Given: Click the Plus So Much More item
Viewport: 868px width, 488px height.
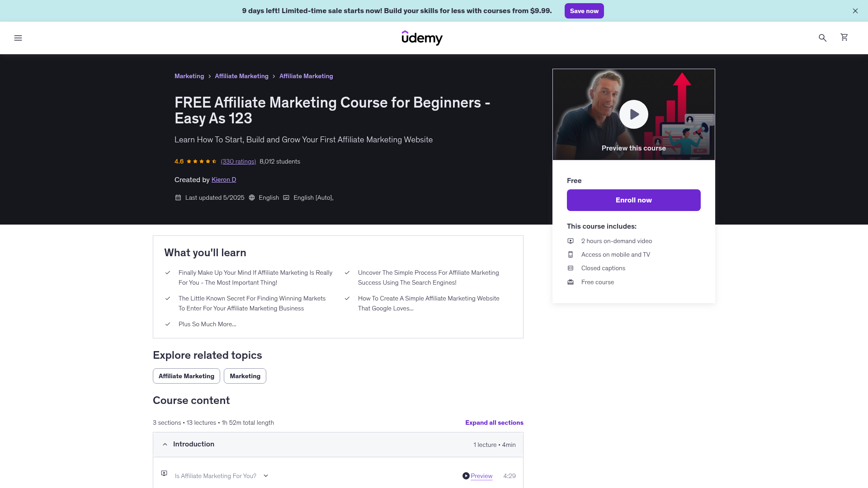Looking at the screenshot, I should (207, 324).
